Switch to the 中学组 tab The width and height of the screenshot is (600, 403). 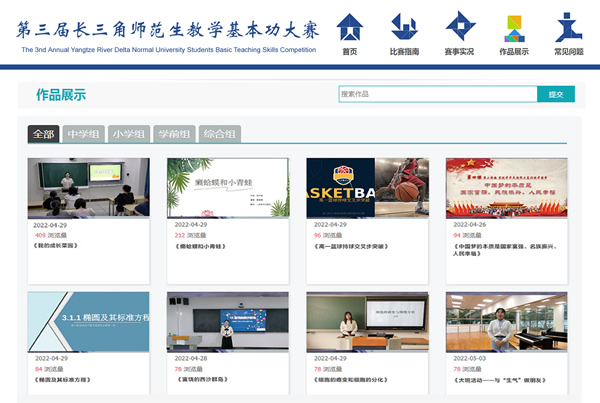(x=84, y=134)
